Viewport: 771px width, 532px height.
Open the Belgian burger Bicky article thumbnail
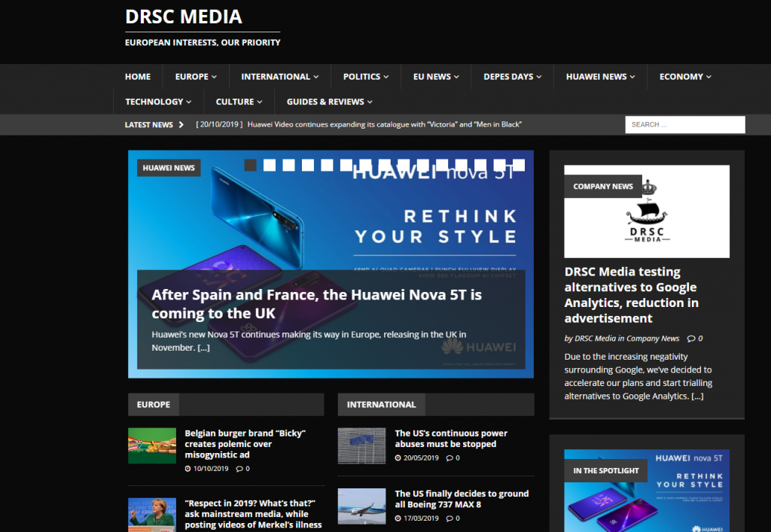[152, 446]
